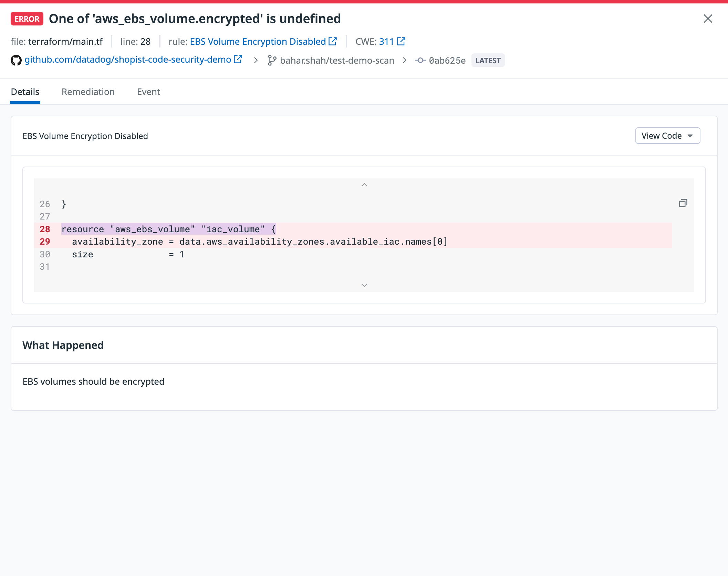Select the Details tab

click(x=25, y=92)
